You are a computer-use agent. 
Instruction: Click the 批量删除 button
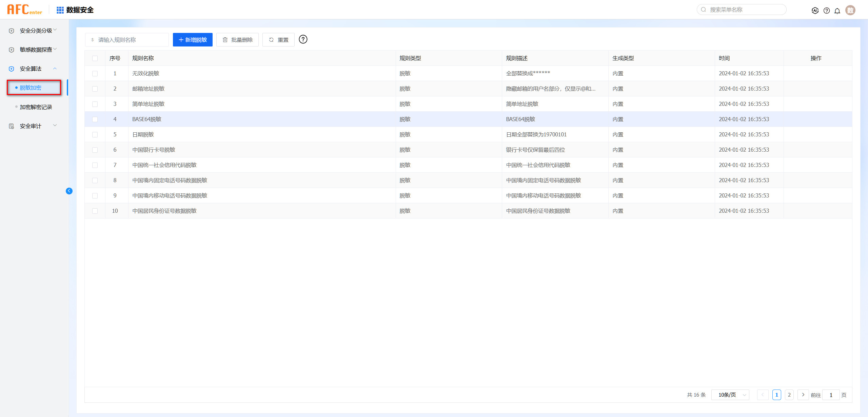coord(237,40)
